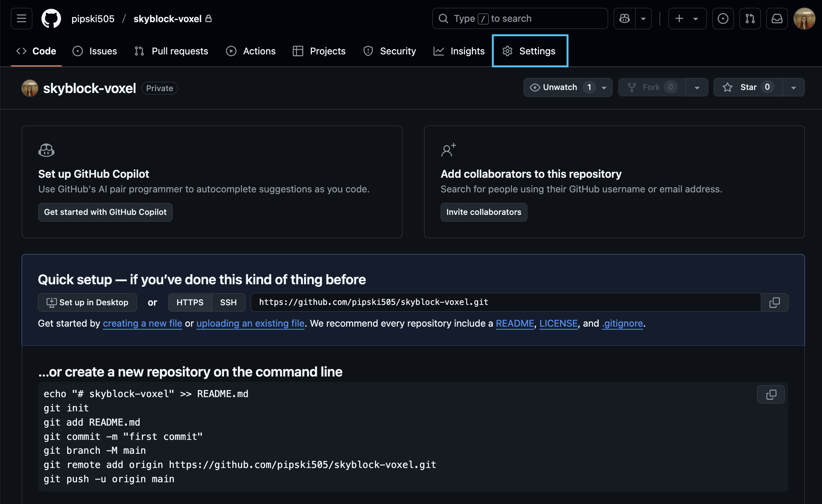Expand the Copilot dropdown arrow in header

643,18
